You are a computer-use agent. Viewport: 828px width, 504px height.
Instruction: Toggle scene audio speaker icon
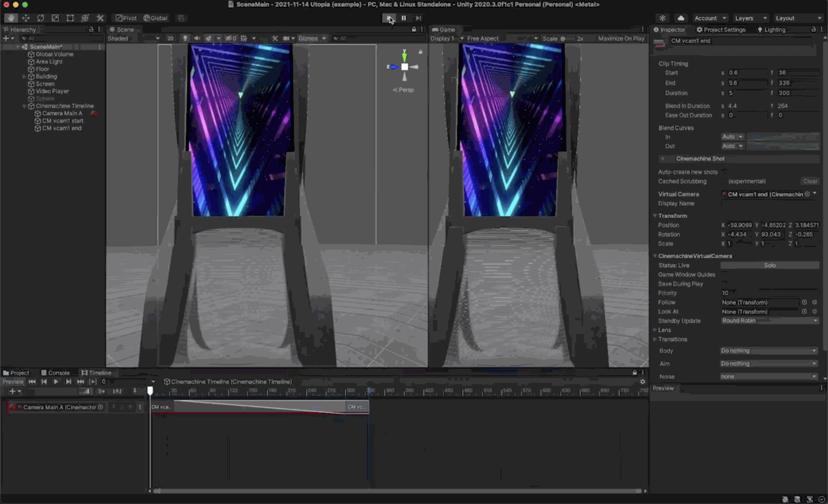tap(197, 38)
